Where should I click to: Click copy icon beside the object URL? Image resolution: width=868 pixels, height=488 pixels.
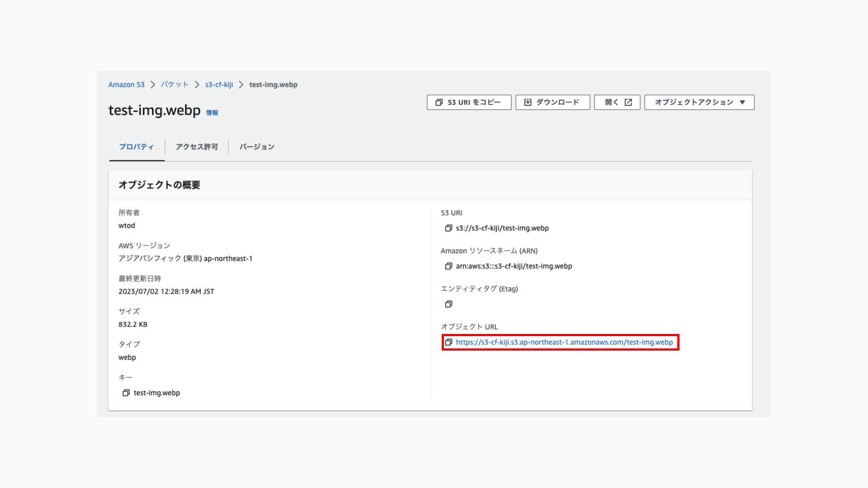(448, 342)
